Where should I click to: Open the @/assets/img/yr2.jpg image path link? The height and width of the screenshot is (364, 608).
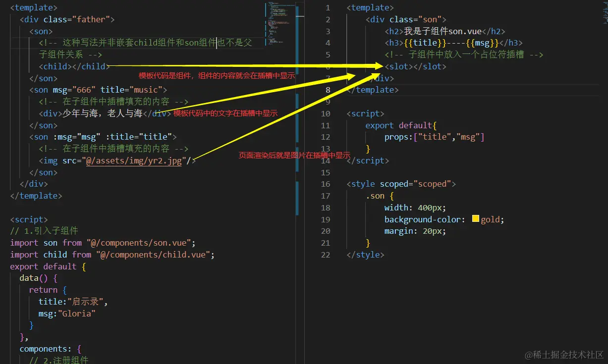click(x=135, y=160)
